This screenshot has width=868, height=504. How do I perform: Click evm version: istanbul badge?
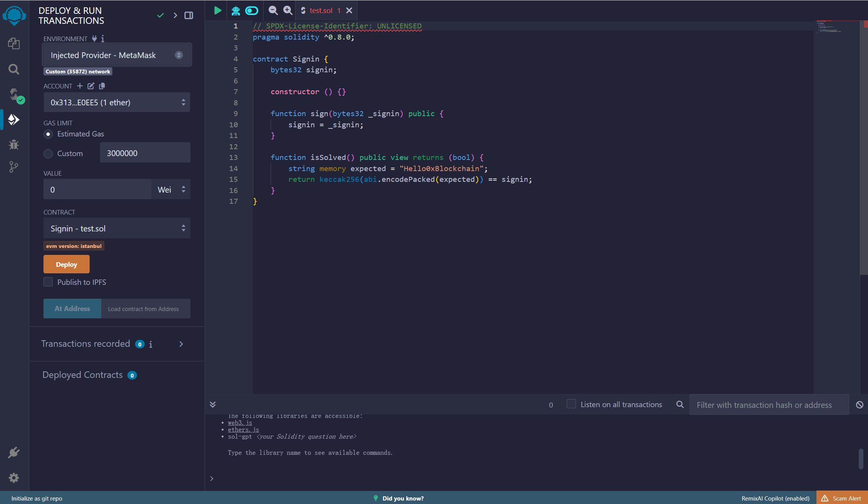point(74,246)
